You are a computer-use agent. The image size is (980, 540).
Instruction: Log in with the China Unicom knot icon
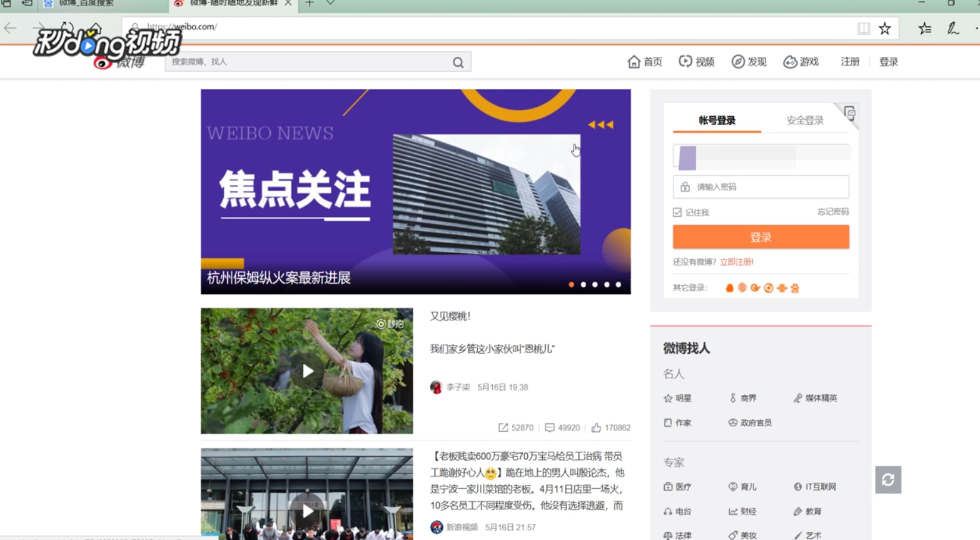tap(782, 287)
